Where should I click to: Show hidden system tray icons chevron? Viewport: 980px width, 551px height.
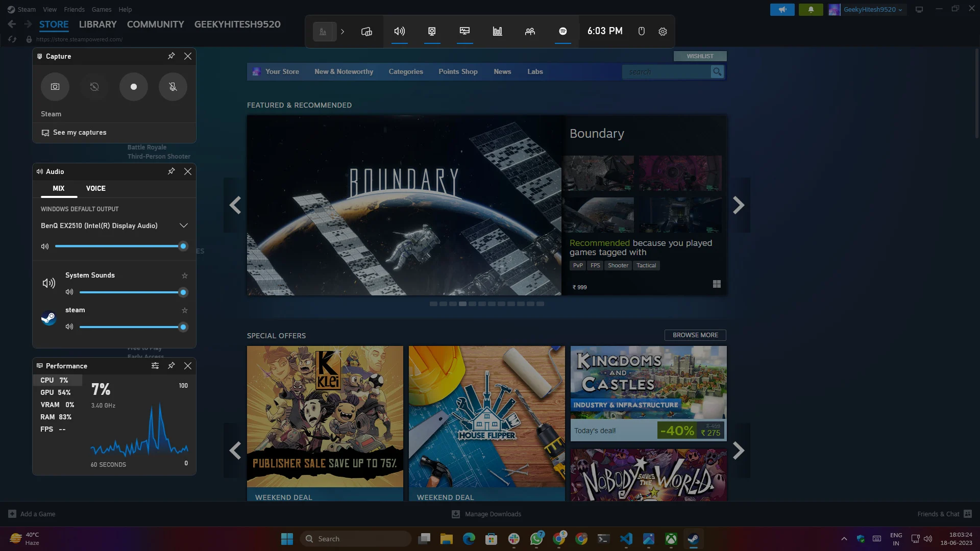pos(844,539)
